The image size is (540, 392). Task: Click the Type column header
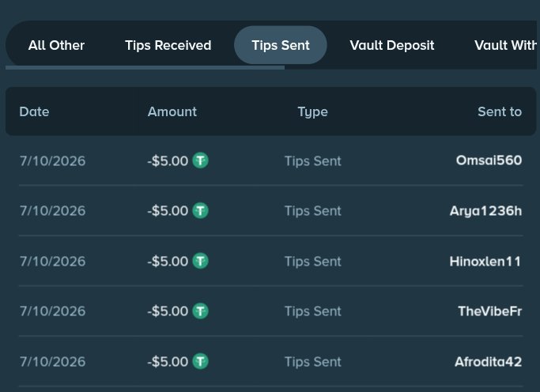[x=313, y=112]
